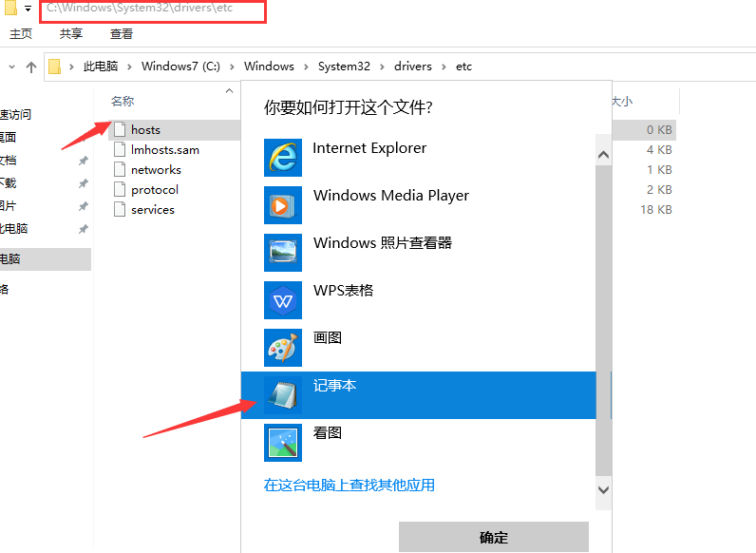This screenshot has width=756, height=553.
Task: Click the app list scroll up arrow
Action: click(603, 155)
